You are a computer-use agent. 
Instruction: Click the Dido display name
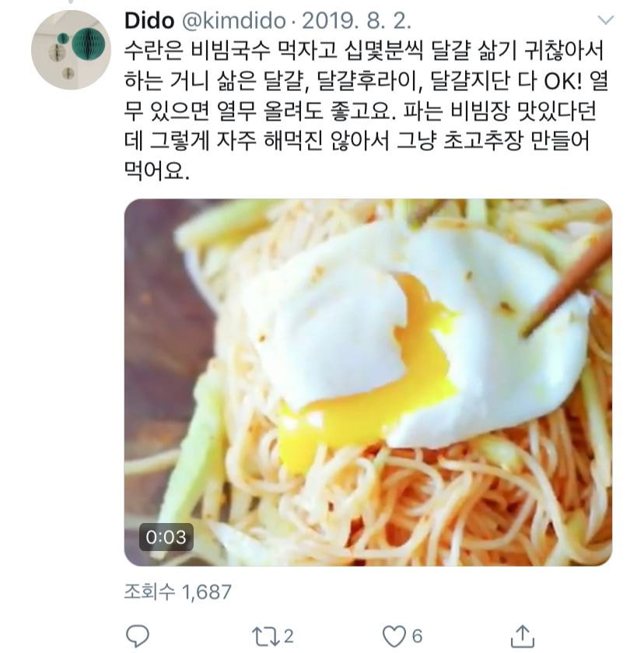(149, 21)
